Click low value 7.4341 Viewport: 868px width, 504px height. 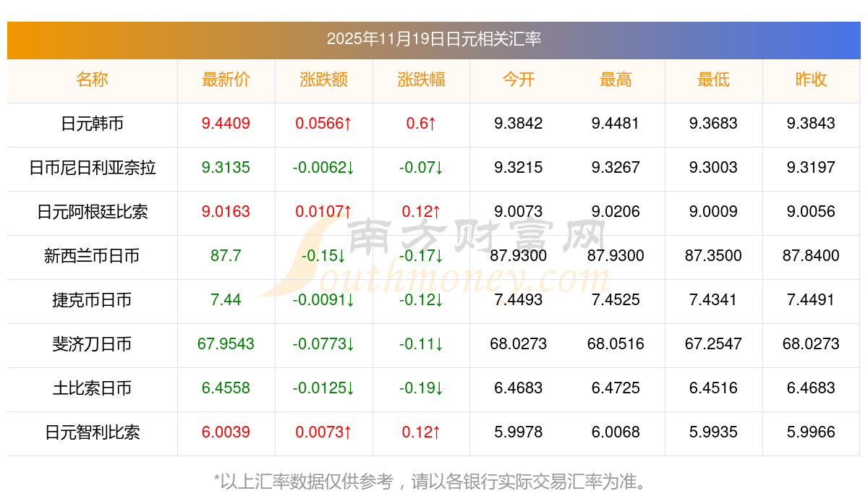[713, 300]
